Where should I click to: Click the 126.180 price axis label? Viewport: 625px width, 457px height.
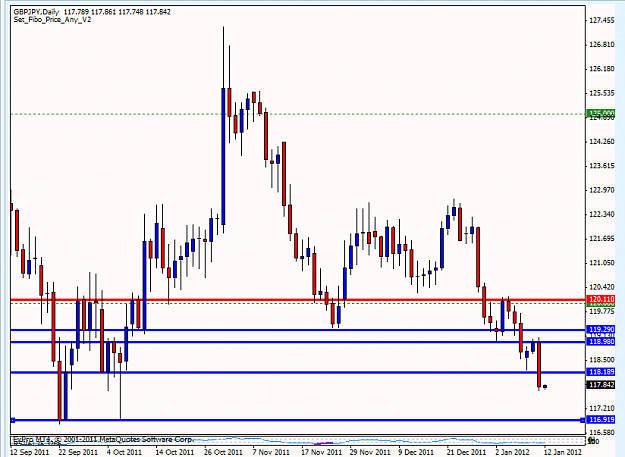(x=601, y=69)
